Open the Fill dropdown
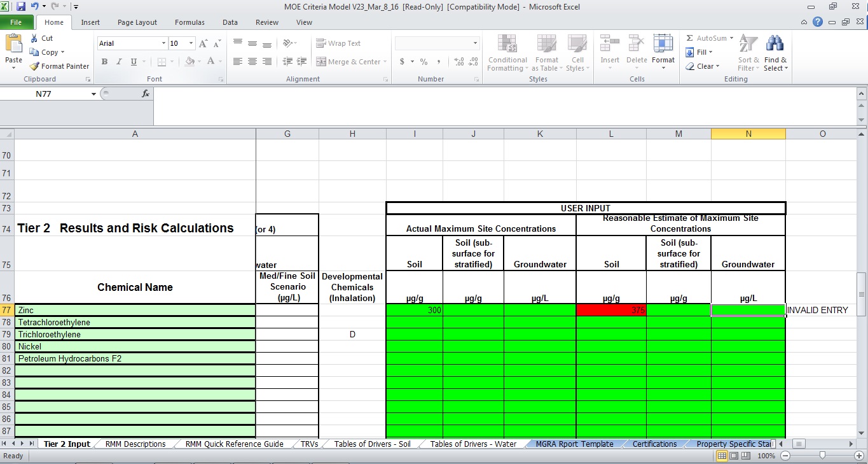 tap(699, 52)
